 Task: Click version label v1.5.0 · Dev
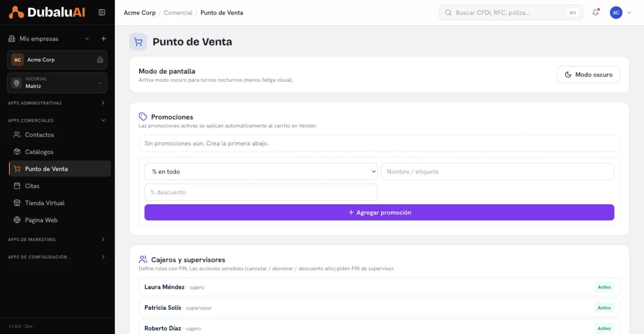pos(21,326)
